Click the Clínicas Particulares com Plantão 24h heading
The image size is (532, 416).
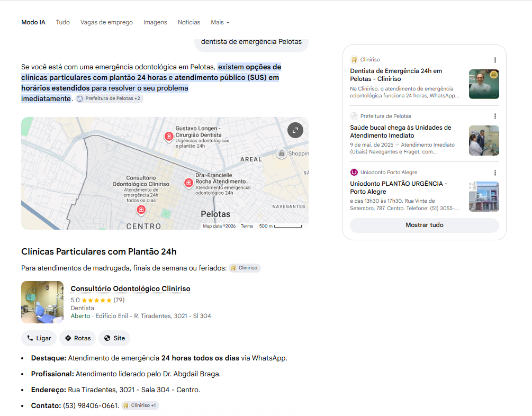click(x=99, y=252)
